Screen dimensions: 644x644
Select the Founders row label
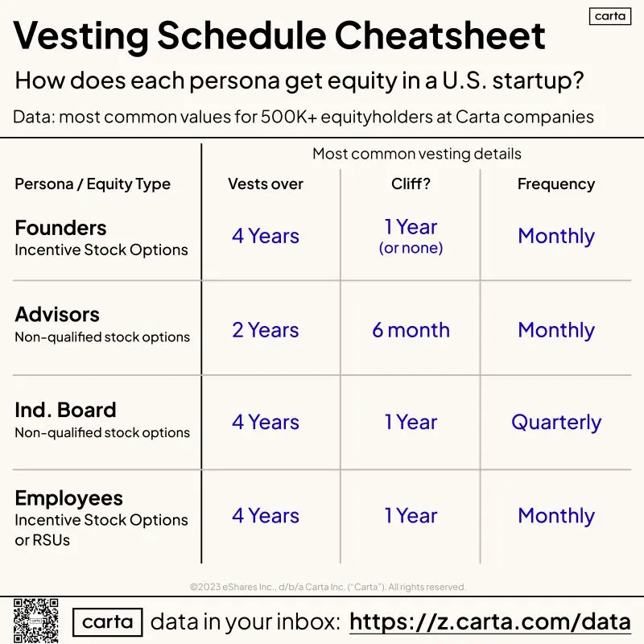[x=60, y=228]
